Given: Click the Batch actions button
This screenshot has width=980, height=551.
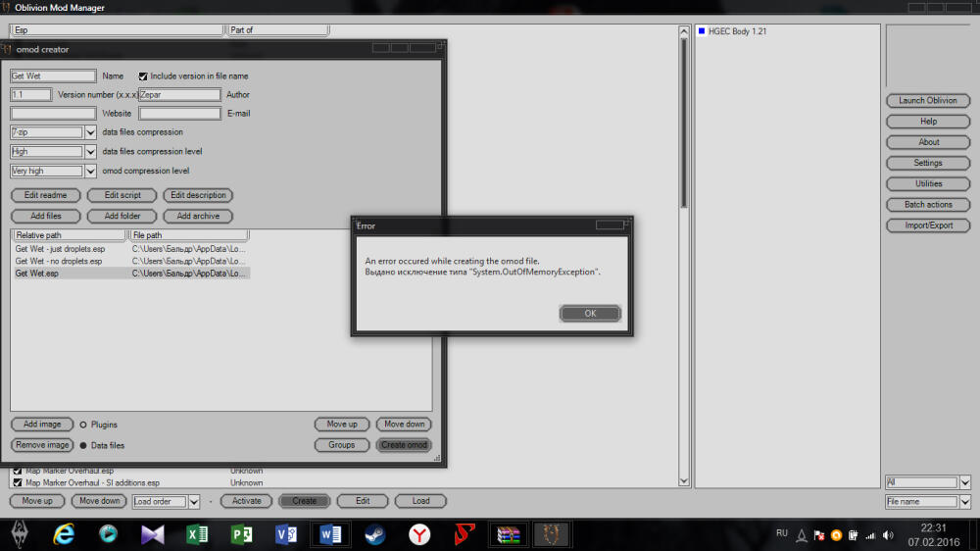Looking at the screenshot, I should [x=928, y=205].
